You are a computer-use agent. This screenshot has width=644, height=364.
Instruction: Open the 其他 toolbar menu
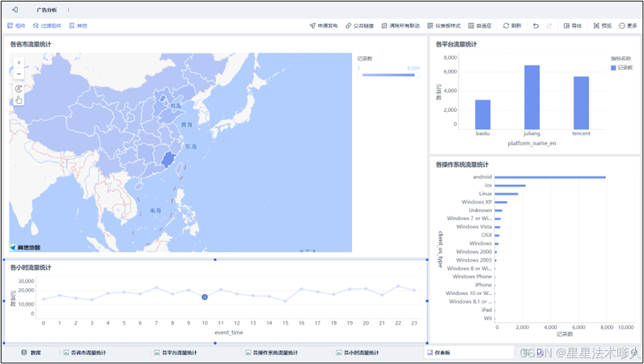pos(78,26)
